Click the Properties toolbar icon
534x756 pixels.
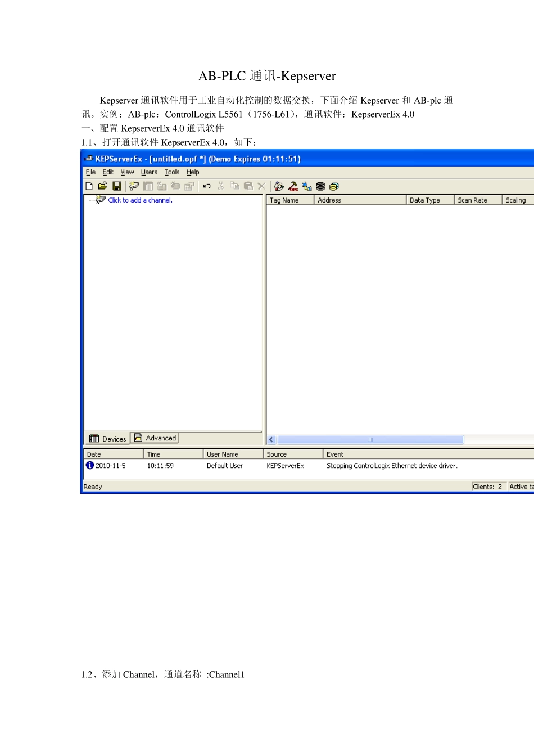click(189, 186)
